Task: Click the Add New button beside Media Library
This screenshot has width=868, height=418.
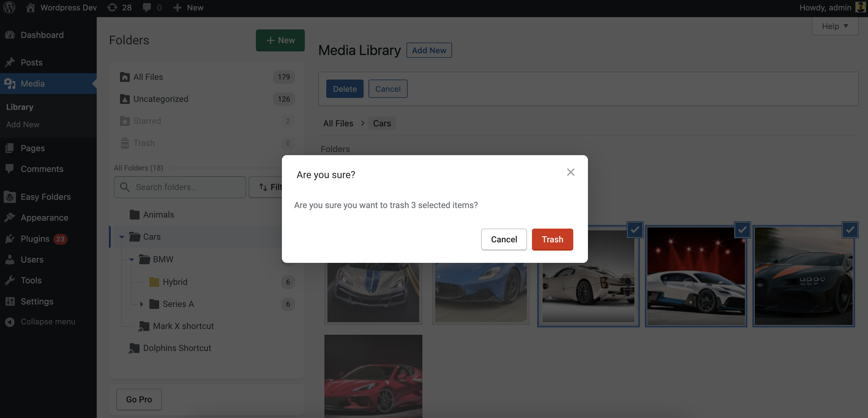Action: tap(429, 50)
